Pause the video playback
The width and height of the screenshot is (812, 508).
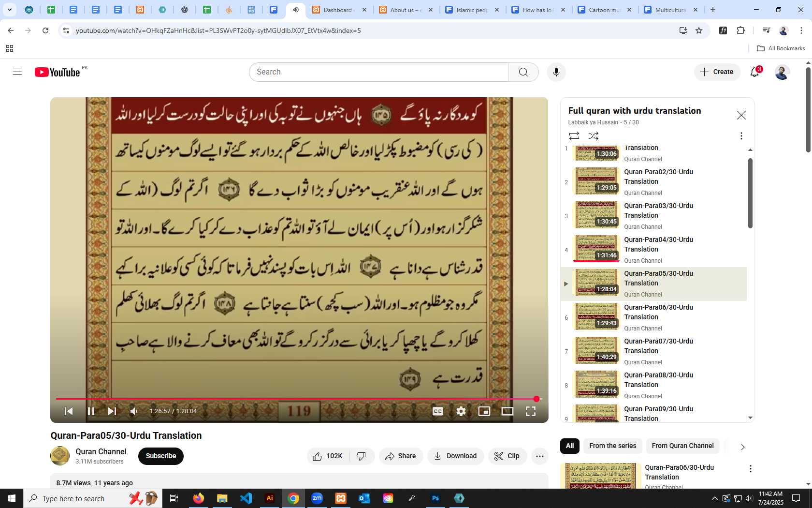coord(91,411)
